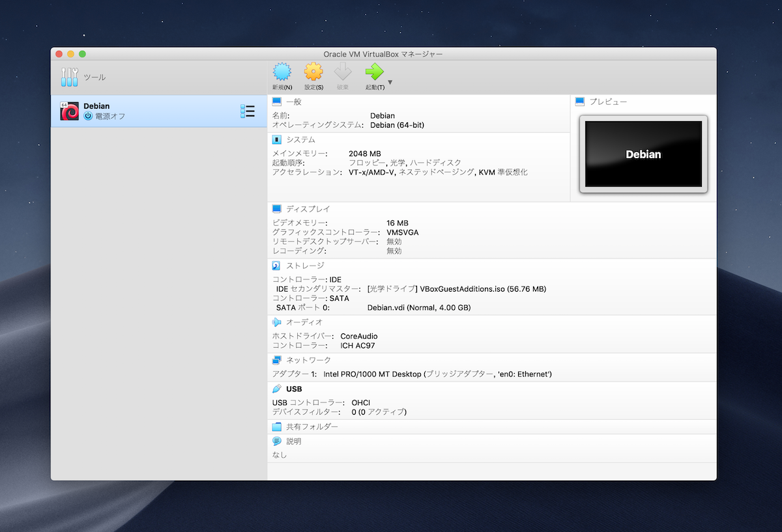Image resolution: width=782 pixels, height=532 pixels.
Task: Click ICH AC97 audio controller value
Action: (358, 346)
